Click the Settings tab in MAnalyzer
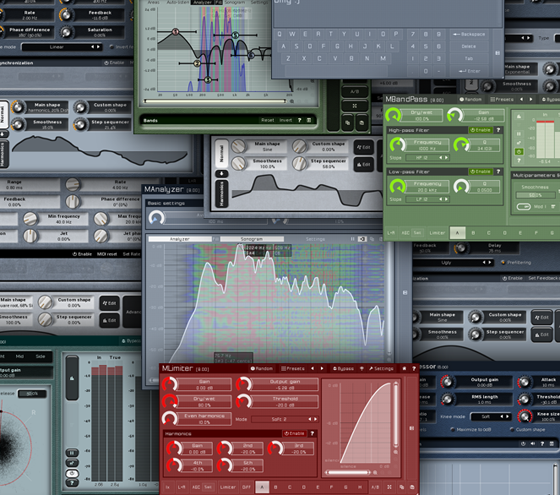 click(315, 239)
